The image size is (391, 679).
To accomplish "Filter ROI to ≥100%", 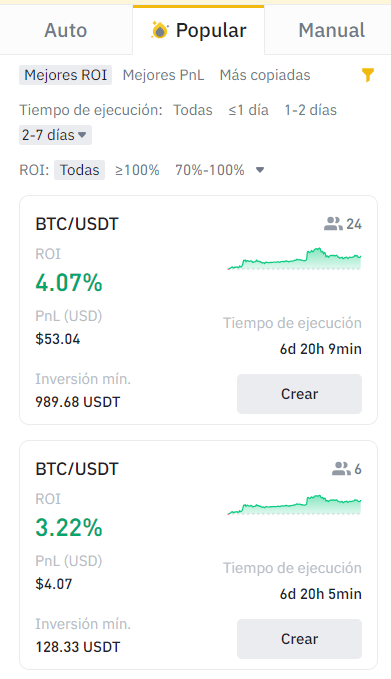I will click(x=137, y=170).
